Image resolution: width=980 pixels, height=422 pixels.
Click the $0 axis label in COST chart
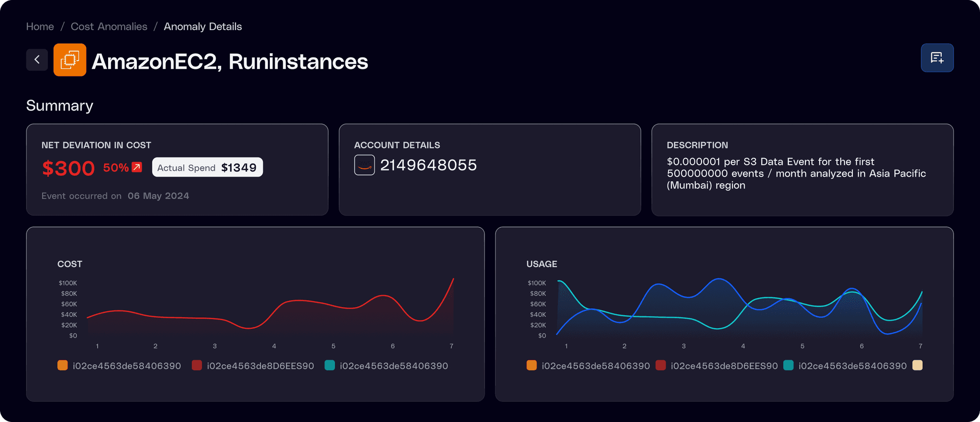(73, 336)
